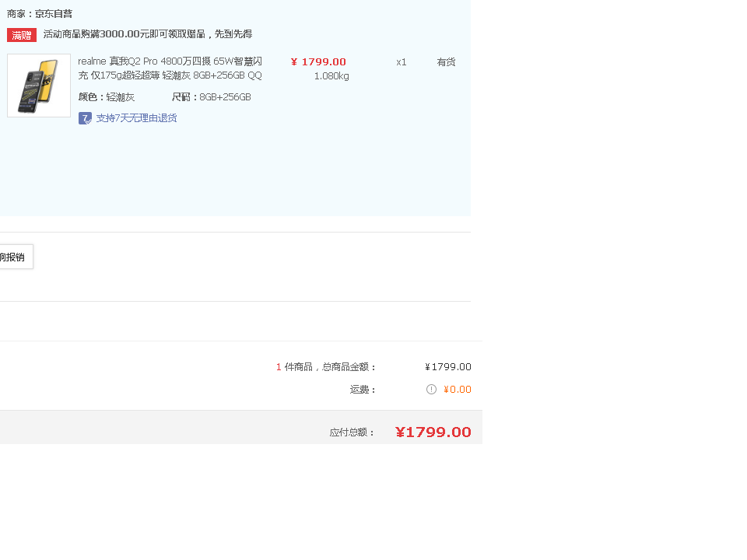This screenshot has height=560, width=747.
Task: Click the stock status 有货
Action: tap(447, 62)
